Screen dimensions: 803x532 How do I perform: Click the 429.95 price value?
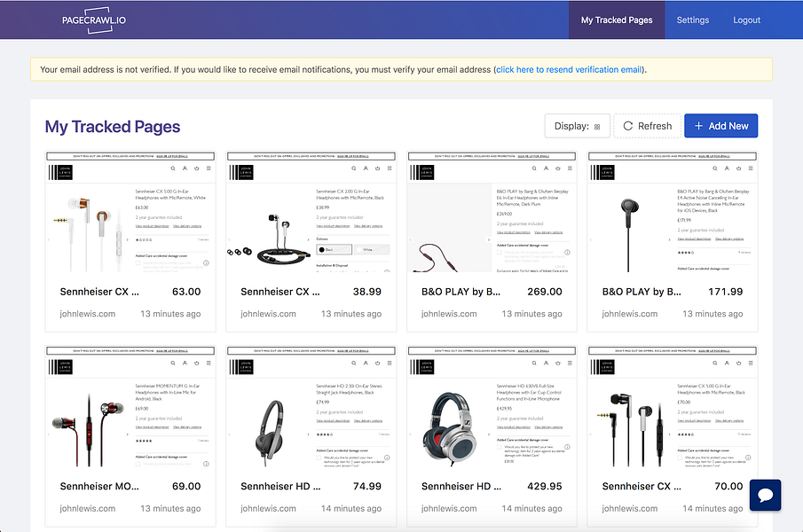(x=545, y=487)
